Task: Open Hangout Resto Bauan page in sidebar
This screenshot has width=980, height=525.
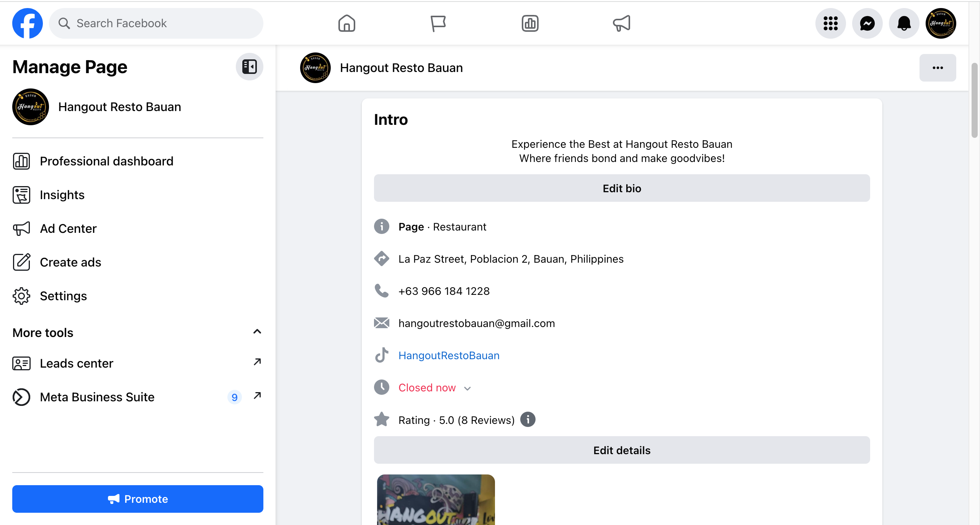Action: pyautogui.click(x=138, y=107)
